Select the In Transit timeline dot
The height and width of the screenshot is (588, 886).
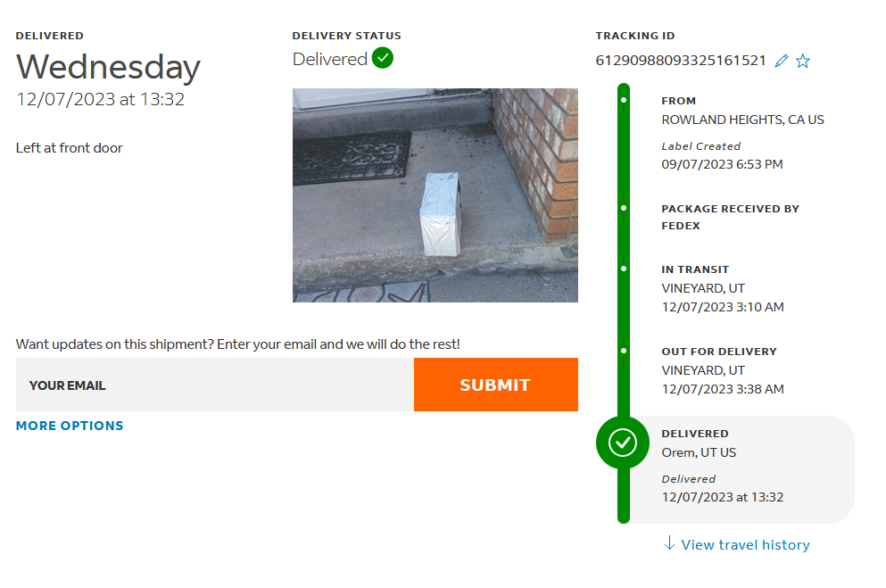(623, 269)
